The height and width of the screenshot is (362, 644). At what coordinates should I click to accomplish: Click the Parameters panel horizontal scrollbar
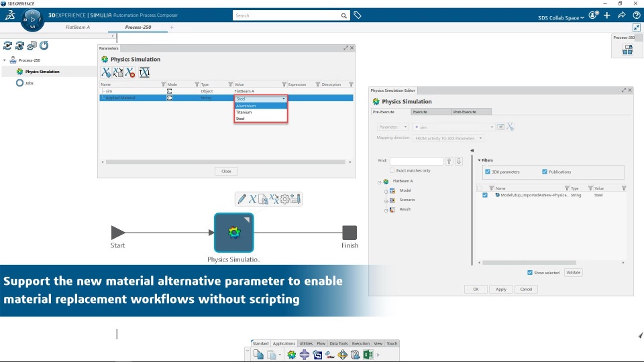point(225,162)
